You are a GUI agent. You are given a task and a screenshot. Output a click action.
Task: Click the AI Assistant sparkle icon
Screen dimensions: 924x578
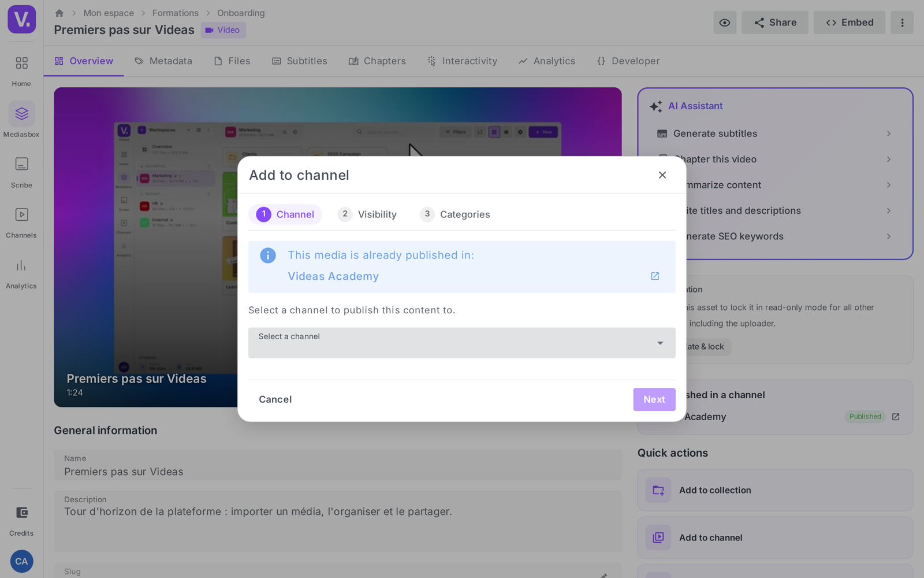coord(655,106)
